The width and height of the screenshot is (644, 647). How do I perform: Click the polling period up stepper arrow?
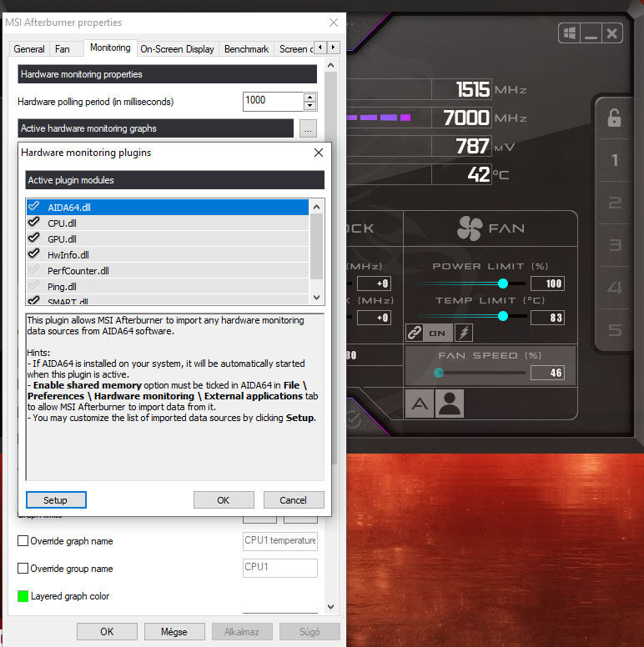click(309, 98)
